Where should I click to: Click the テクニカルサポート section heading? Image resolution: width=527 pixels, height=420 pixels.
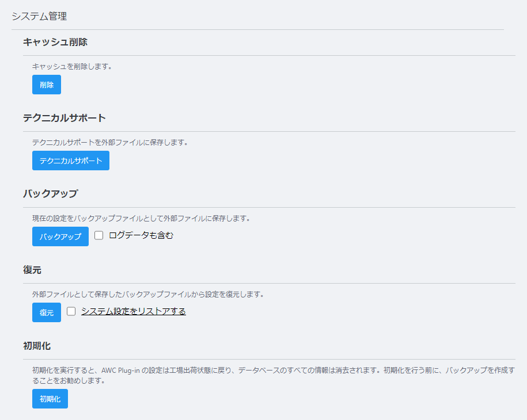tap(64, 118)
